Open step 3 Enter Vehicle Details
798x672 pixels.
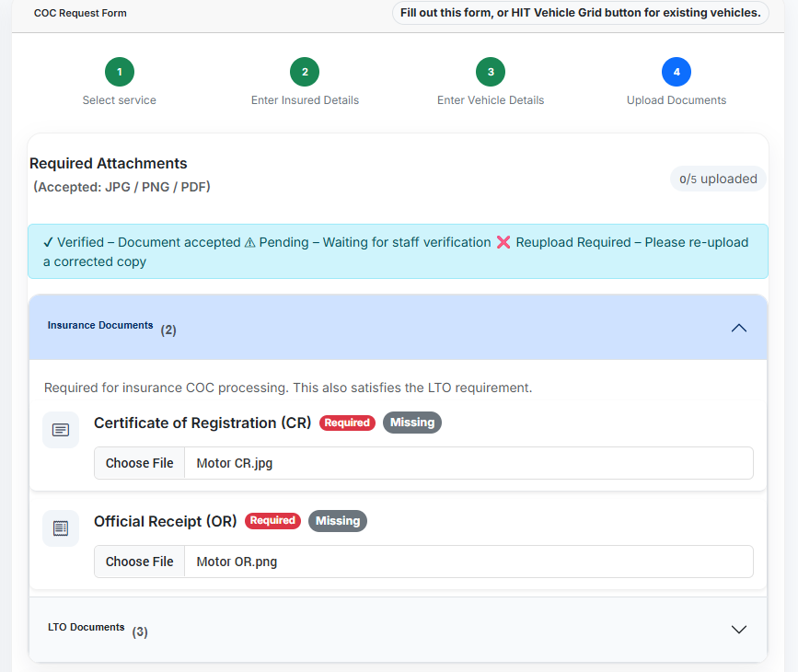click(x=491, y=72)
